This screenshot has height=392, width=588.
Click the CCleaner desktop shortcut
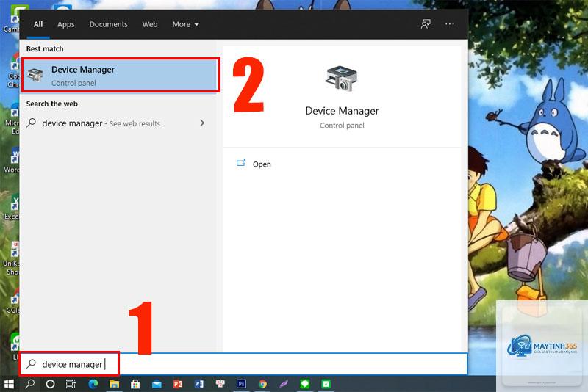click(14, 302)
